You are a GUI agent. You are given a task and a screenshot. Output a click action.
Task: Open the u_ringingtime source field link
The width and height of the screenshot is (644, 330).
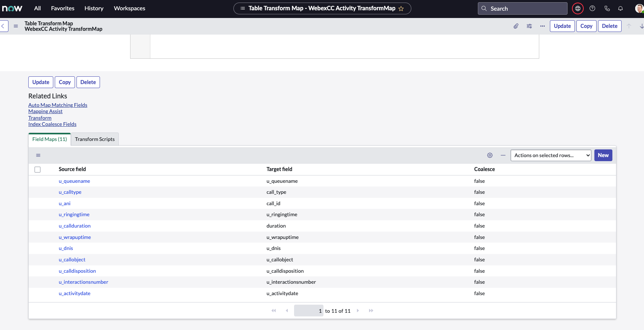[x=74, y=214]
